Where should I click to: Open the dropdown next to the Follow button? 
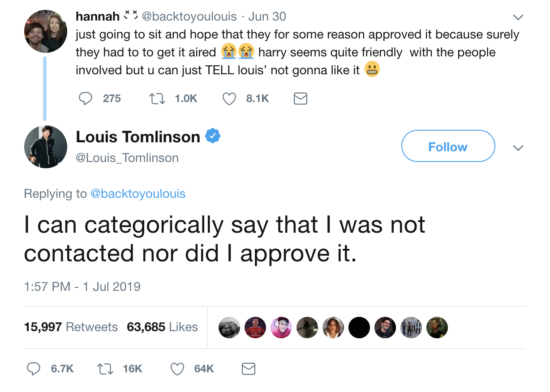point(518,148)
